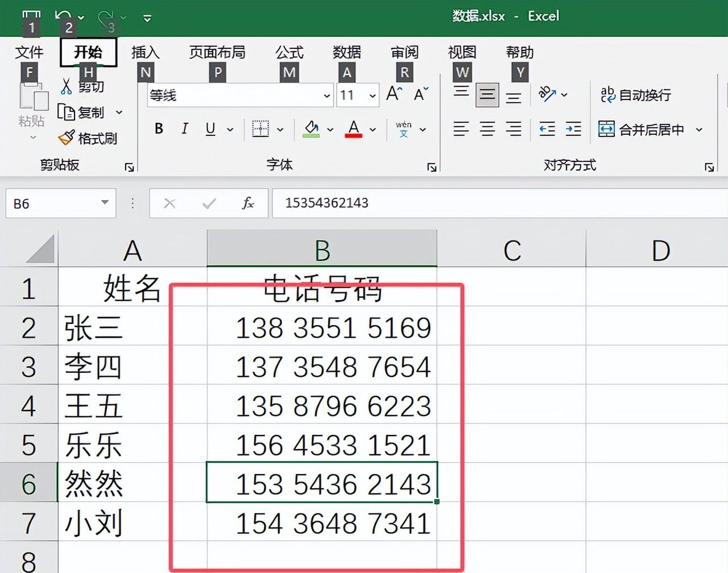Expand 合并后居中 dropdown arrow

[699, 130]
